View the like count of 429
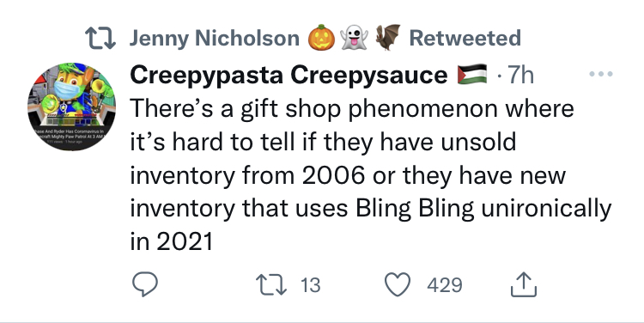This screenshot has height=323, width=644. (445, 285)
